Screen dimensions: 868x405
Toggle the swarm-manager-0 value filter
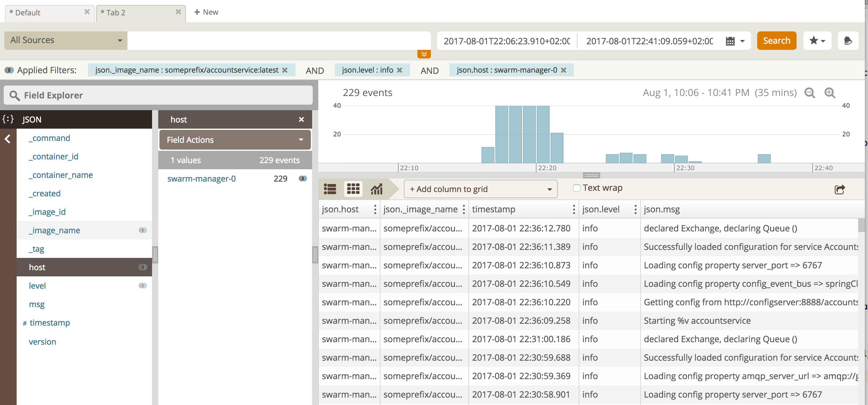303,178
